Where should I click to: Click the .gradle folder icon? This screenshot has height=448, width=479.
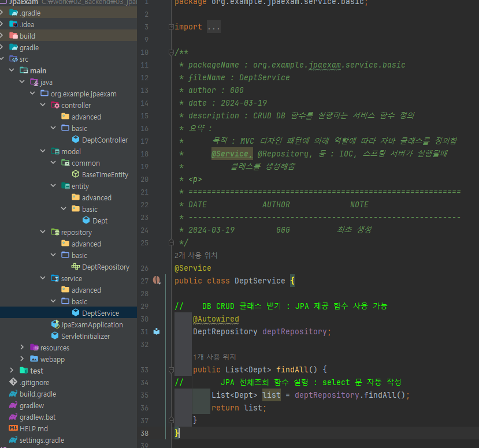(14, 13)
